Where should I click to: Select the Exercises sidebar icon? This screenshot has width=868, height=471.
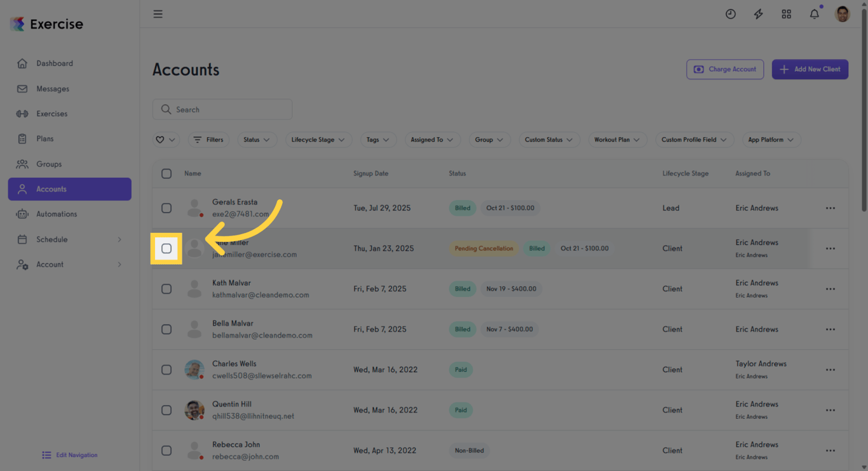pos(53,113)
